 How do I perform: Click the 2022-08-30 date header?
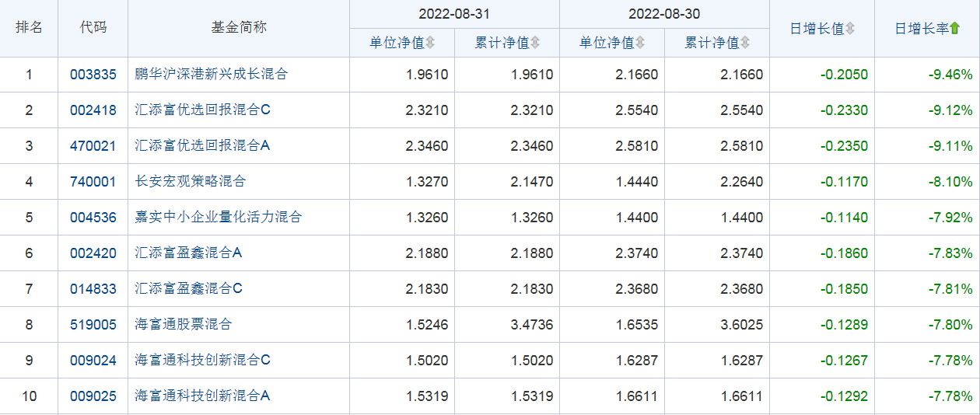[x=664, y=14]
